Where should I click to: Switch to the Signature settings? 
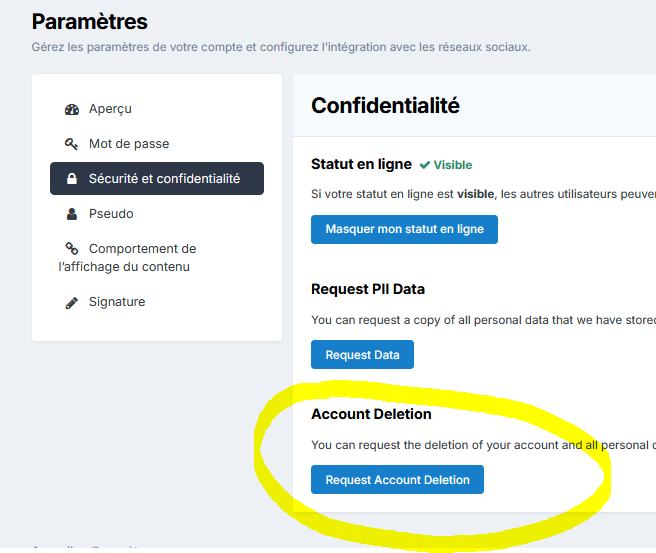117,302
